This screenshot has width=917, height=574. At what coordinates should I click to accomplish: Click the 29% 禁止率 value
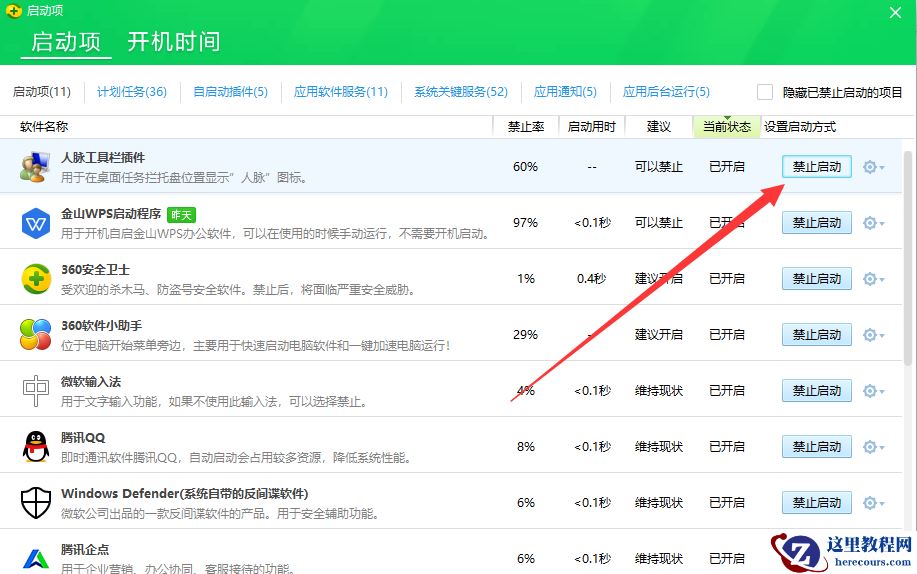525,335
